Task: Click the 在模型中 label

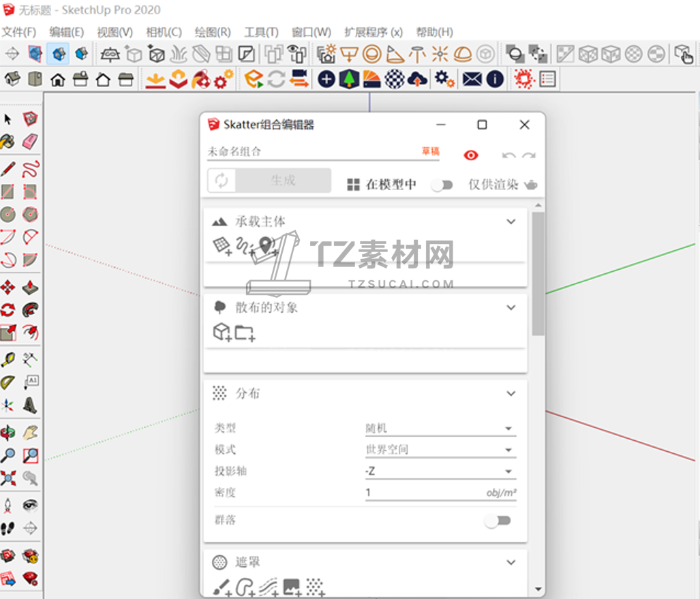Action: coord(391,185)
